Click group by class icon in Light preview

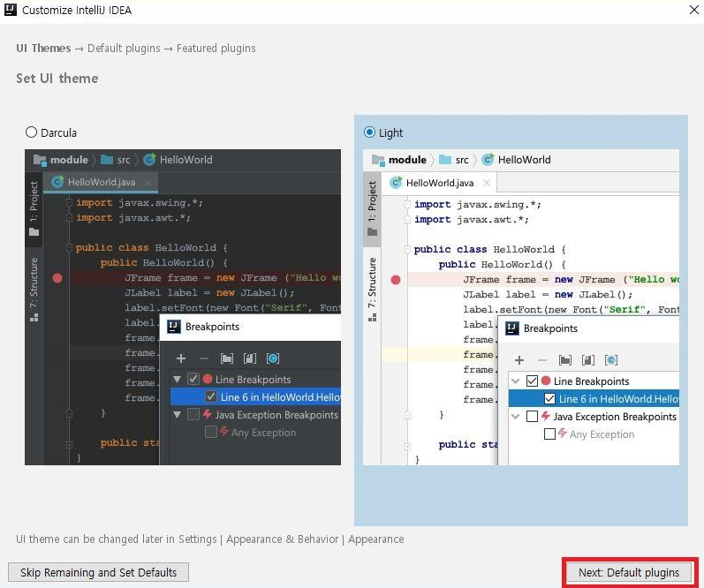[611, 360]
